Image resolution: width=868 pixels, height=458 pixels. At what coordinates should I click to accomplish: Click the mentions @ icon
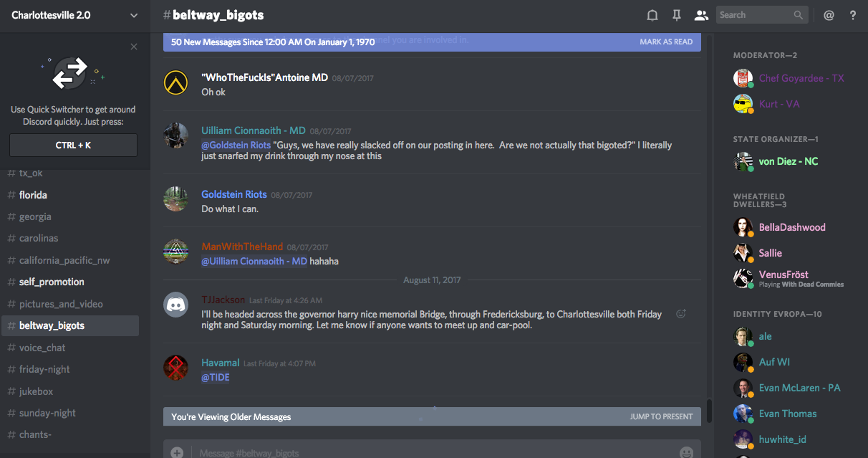coord(829,15)
